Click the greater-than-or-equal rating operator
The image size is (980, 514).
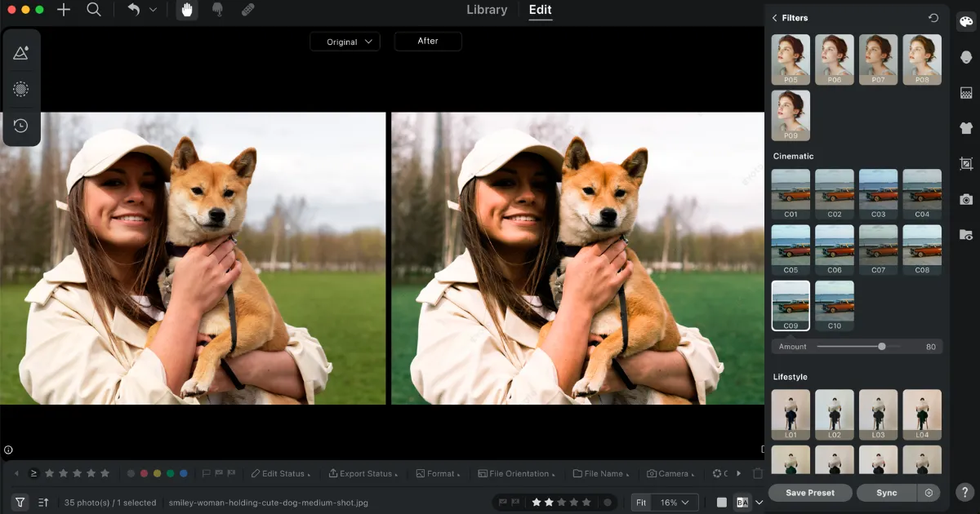[33, 473]
